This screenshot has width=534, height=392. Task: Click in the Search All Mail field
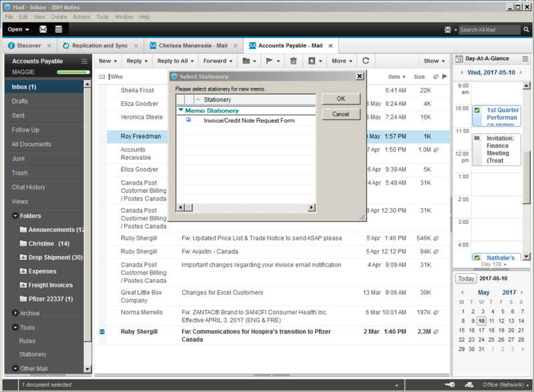489,29
